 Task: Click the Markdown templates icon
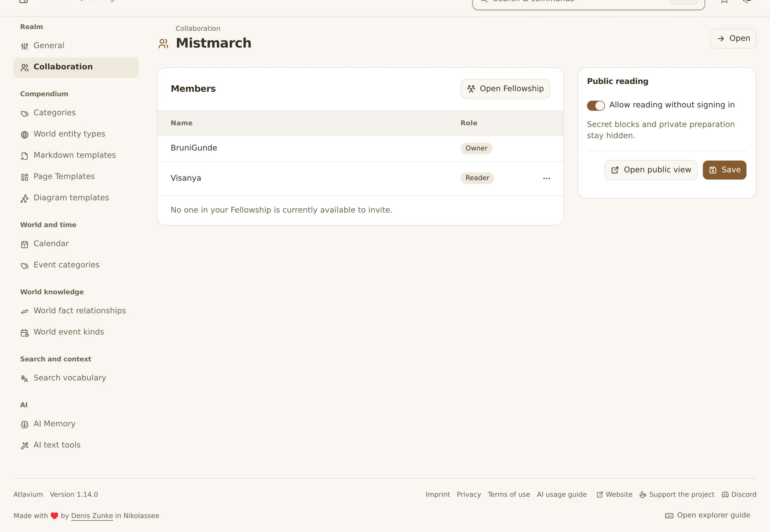[24, 156]
